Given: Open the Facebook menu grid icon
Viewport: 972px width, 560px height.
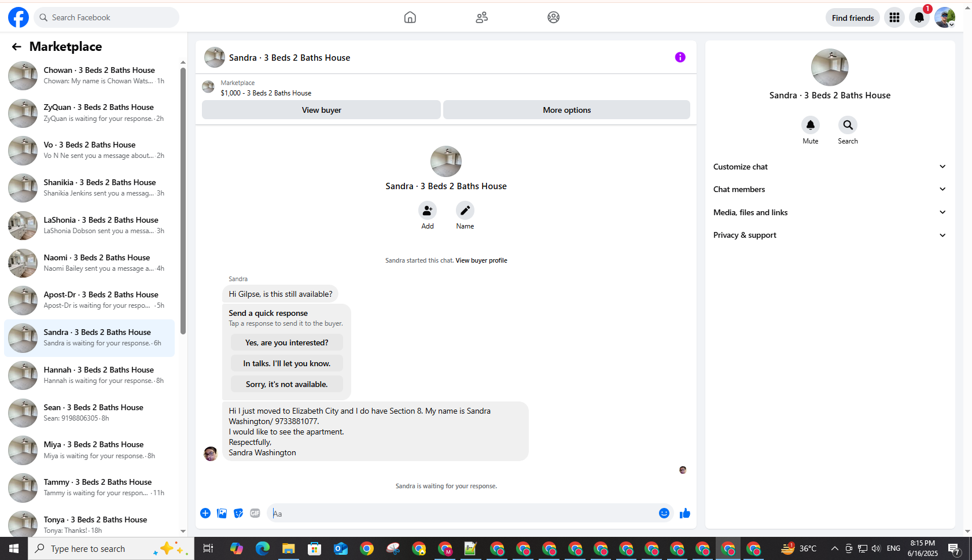Looking at the screenshot, I should pyautogui.click(x=894, y=17).
